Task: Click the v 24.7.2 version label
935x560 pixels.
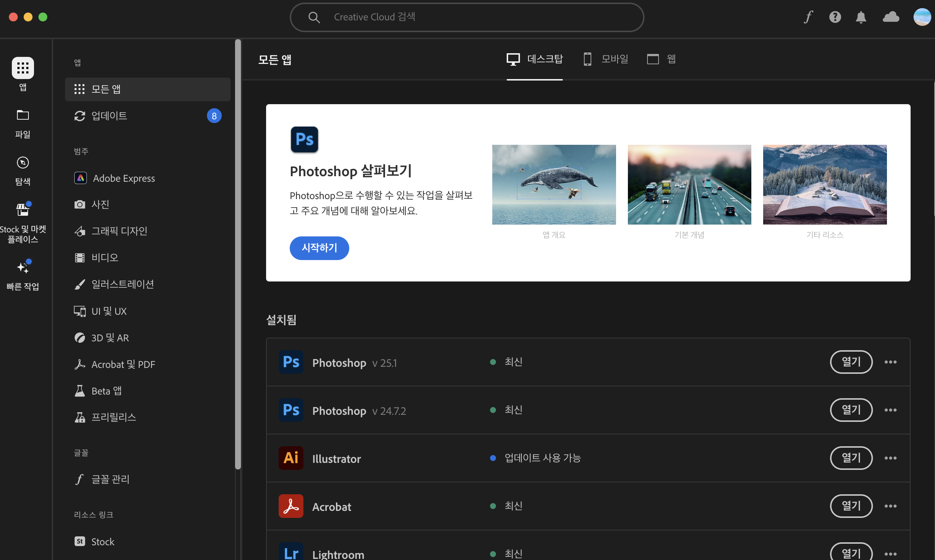Action: (389, 411)
